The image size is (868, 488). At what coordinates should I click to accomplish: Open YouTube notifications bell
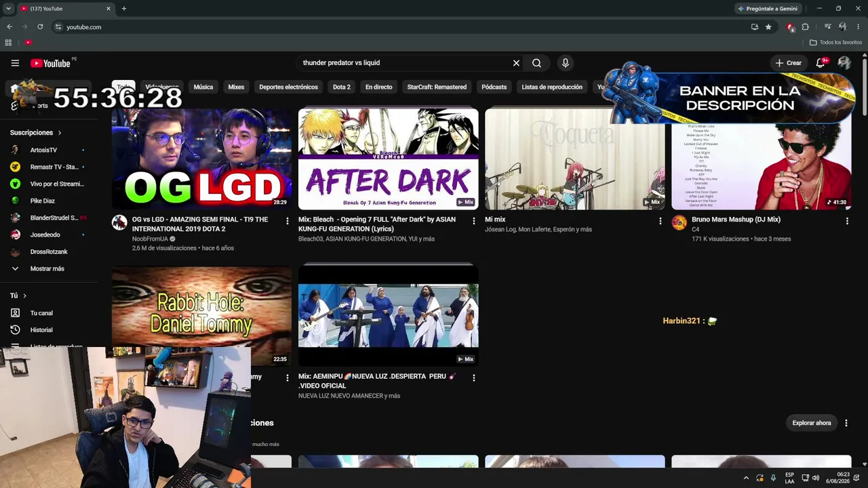pos(821,63)
